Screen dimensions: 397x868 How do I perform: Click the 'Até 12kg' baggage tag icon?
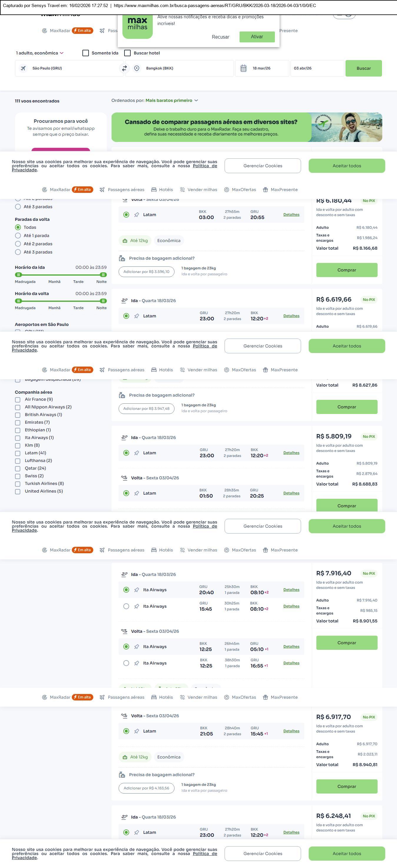click(x=125, y=241)
